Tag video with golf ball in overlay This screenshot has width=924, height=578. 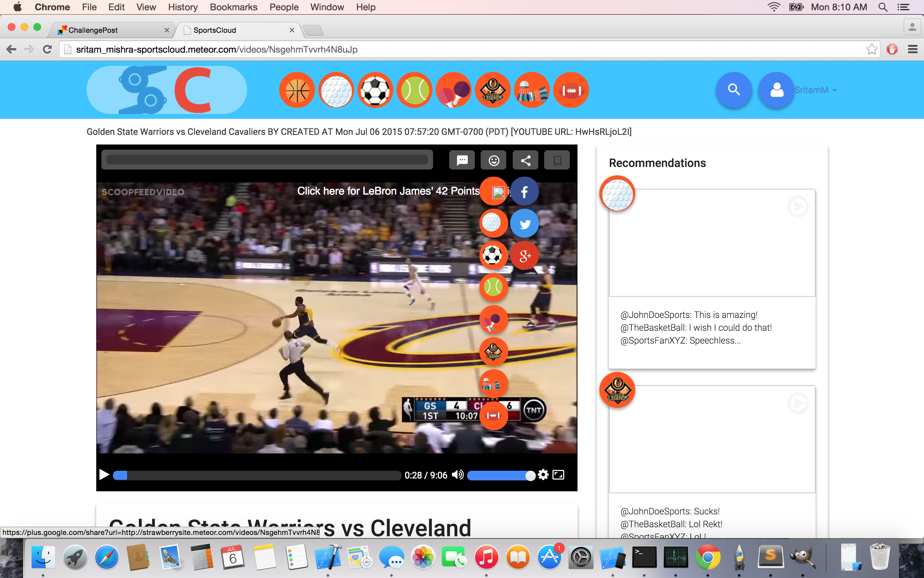click(493, 223)
